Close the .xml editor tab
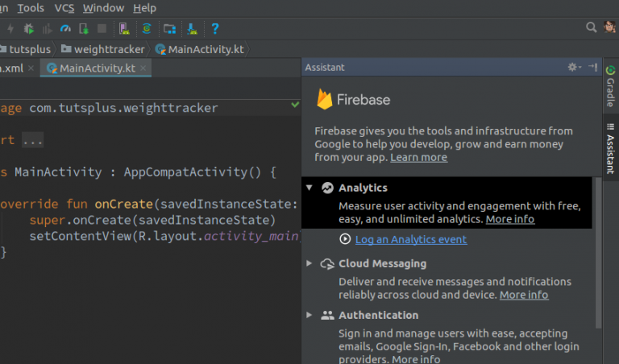 (x=31, y=68)
